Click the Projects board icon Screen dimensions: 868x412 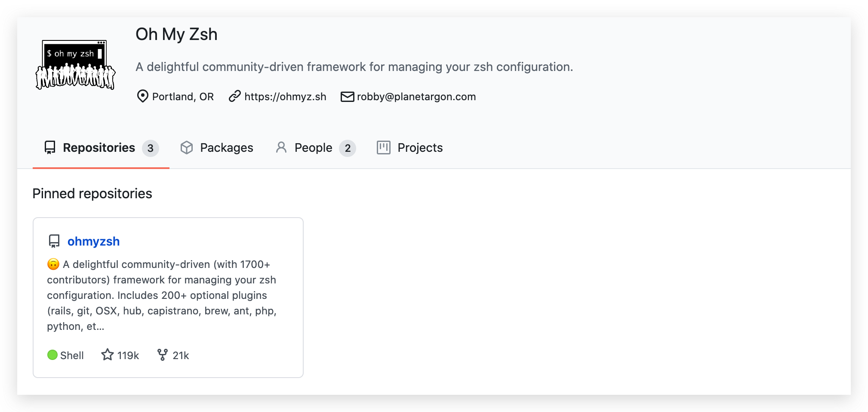point(383,148)
